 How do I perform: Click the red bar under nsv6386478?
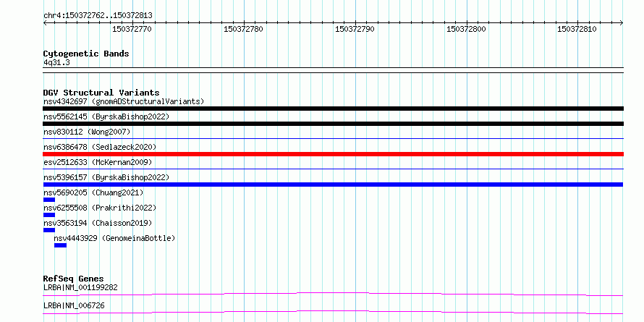click(x=333, y=154)
